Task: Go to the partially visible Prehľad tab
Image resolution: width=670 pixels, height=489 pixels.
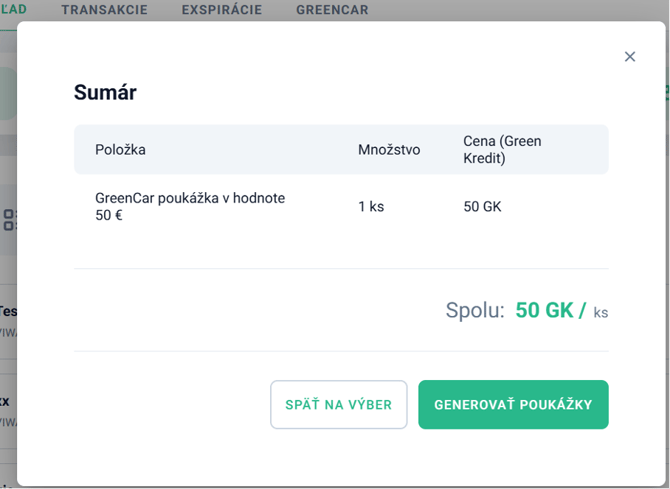Action: pos(14,10)
